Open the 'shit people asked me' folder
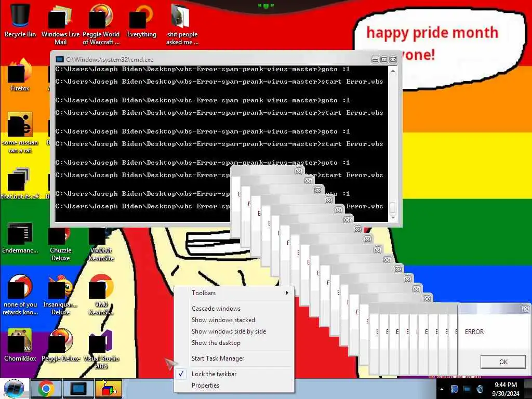 coord(182,24)
